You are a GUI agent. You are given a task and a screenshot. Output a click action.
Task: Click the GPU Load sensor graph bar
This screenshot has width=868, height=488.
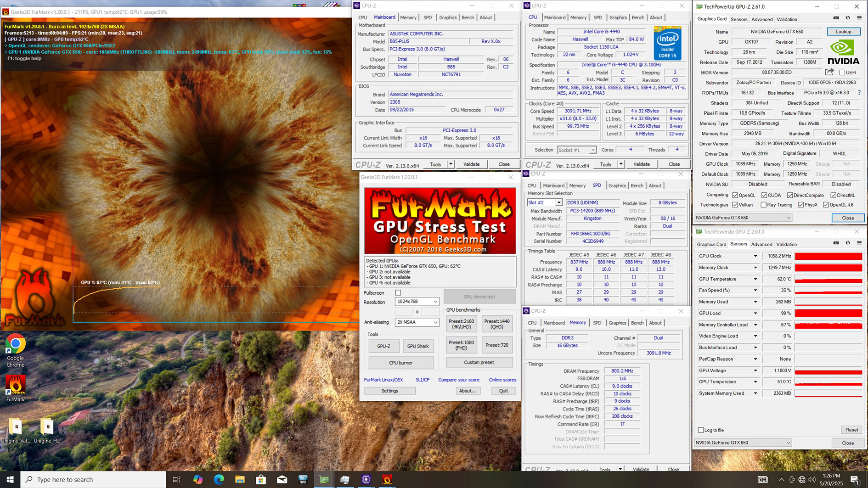tap(829, 313)
